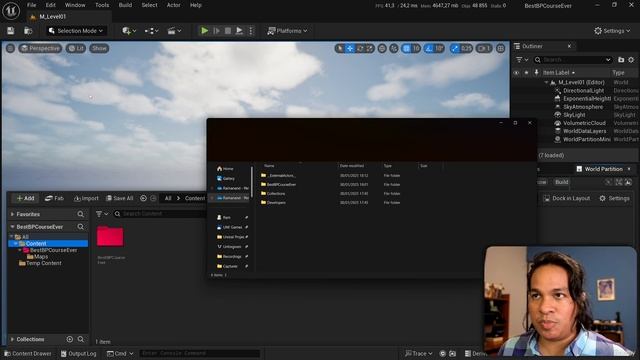The width and height of the screenshot is (640, 360).
Task: Click the Lit view mode button
Action: click(x=76, y=48)
